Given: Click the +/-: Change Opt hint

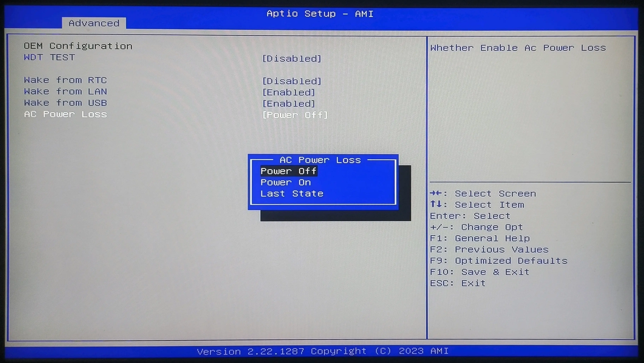Looking at the screenshot, I should (476, 227).
